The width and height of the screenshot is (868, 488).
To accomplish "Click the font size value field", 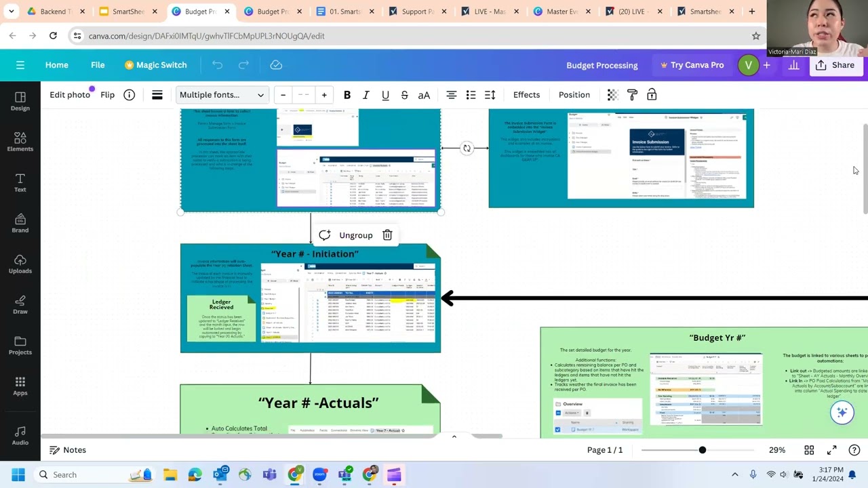I will pos(304,95).
